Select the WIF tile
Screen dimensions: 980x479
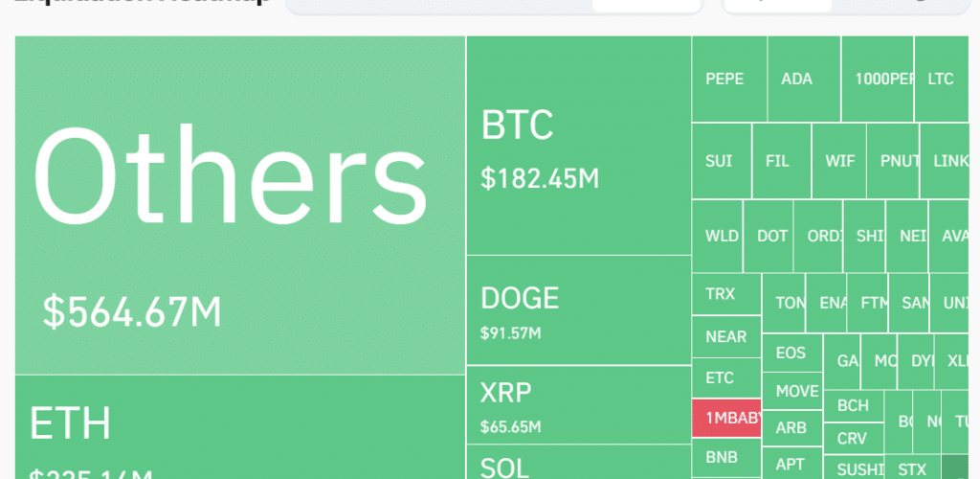click(x=839, y=161)
